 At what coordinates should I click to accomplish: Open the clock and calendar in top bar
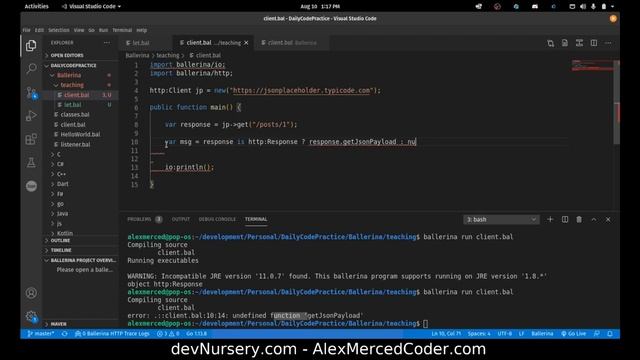coord(320,7)
